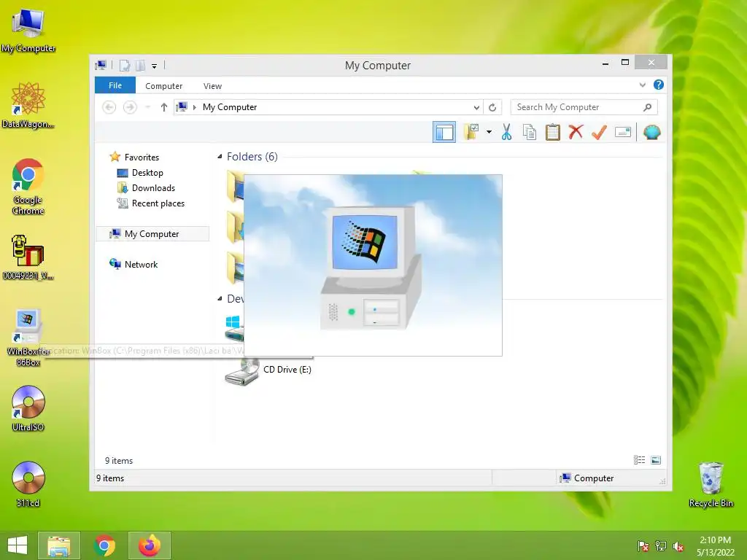Viewport: 747px width, 560px height.
Task: Open the Customize Quick Access Toolbar dropdown
Action: [155, 66]
